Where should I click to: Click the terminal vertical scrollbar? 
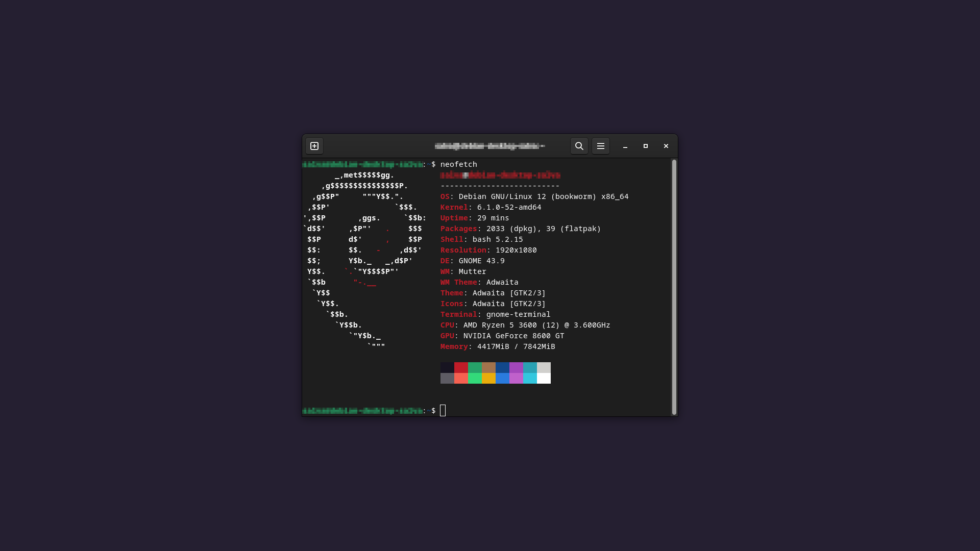point(674,287)
